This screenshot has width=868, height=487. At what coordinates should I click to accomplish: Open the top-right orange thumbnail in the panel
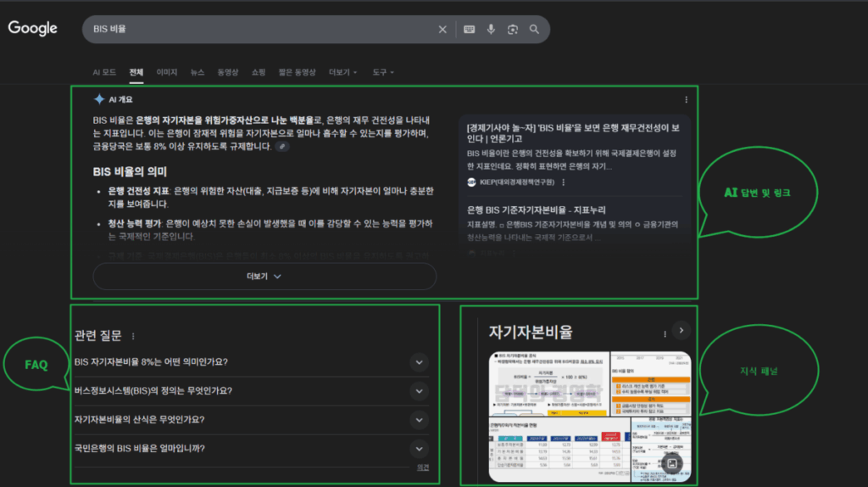coord(651,383)
